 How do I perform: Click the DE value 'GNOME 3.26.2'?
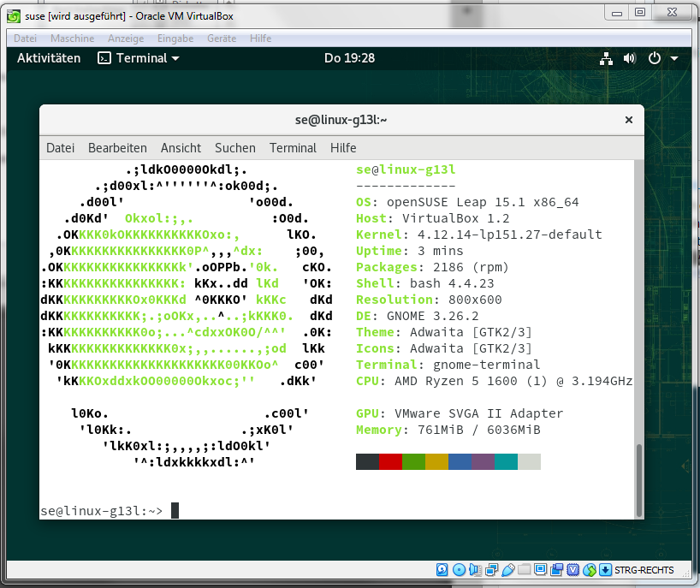coord(433,316)
